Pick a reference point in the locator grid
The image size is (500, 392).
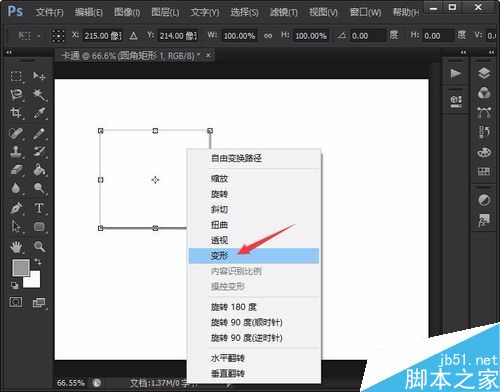58,36
